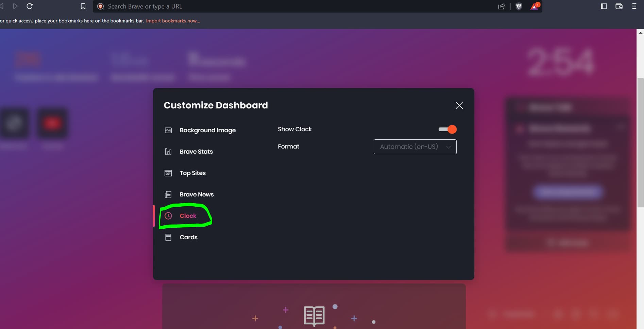This screenshot has width=644, height=329.
Task: Close the Customize Dashboard dialog
Action: [x=459, y=105]
